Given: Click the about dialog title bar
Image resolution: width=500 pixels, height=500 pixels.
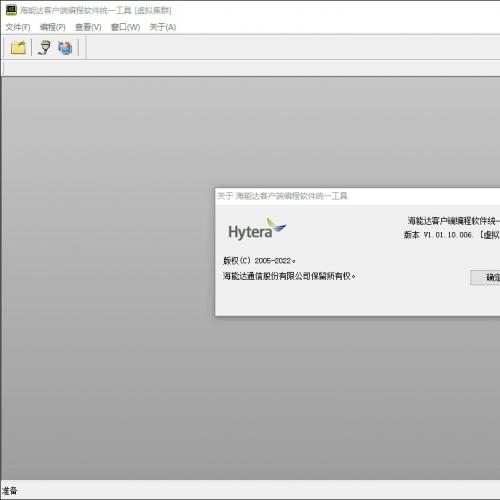Looking at the screenshot, I should [x=358, y=196].
